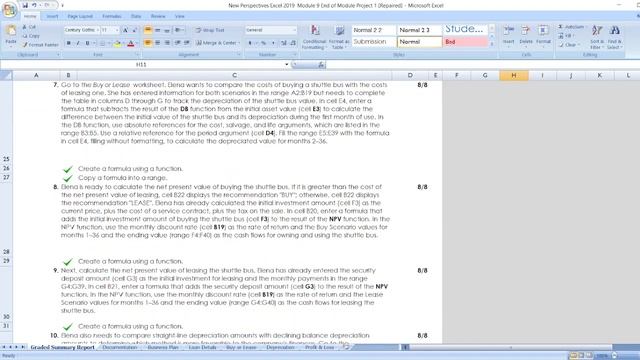This screenshot has width=640, height=360.
Task: Open Format as Table gallery
Action: [339, 37]
